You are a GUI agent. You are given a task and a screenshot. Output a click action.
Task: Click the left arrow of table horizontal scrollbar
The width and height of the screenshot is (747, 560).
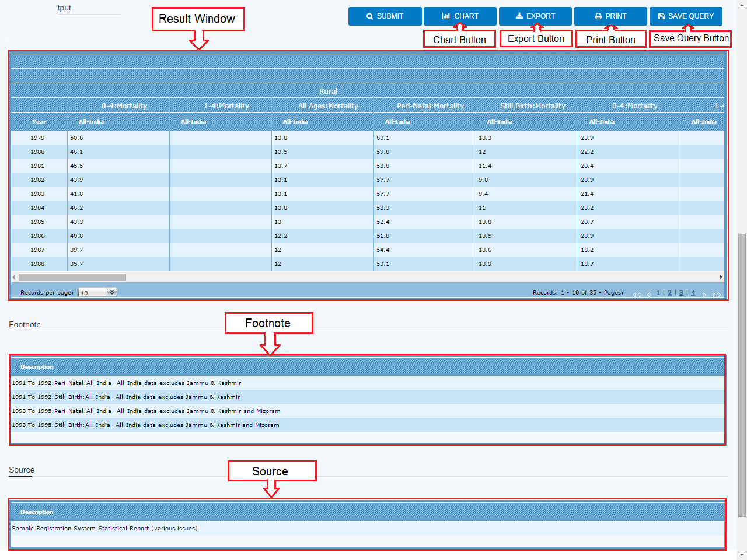[x=14, y=278]
